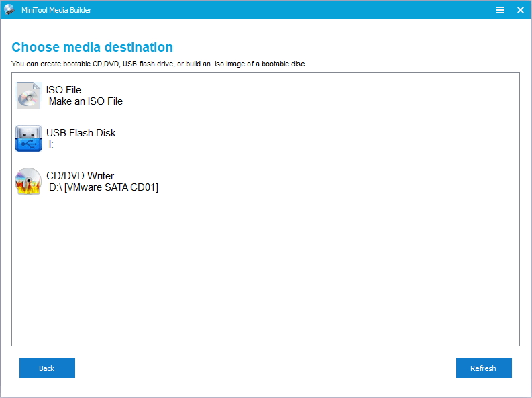
Task: Click the "I:" drive letter under USB
Action: coord(51,144)
